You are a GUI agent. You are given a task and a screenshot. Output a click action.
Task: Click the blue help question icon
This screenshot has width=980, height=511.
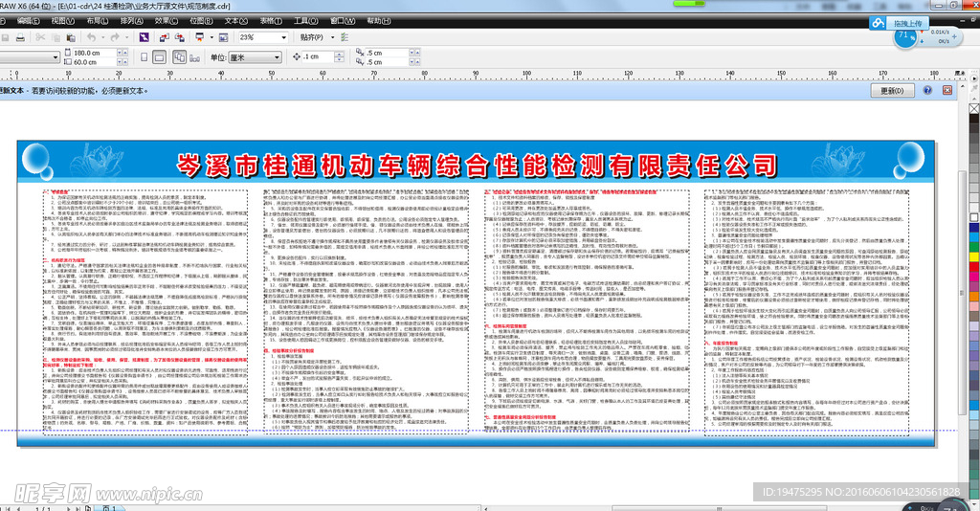click(x=927, y=91)
